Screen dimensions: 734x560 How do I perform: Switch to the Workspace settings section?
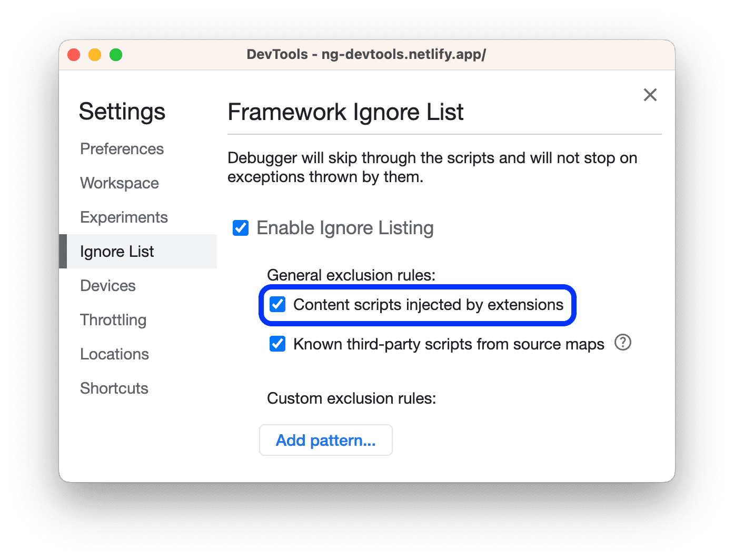click(x=119, y=183)
